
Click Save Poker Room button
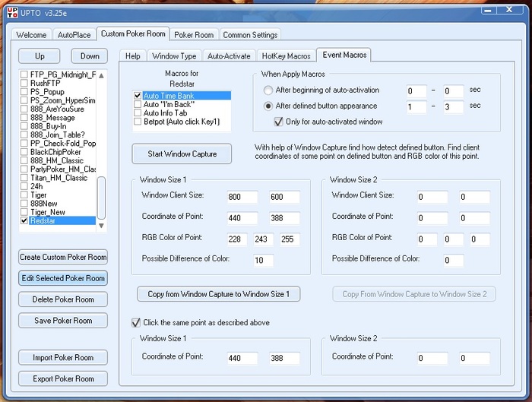pos(63,321)
